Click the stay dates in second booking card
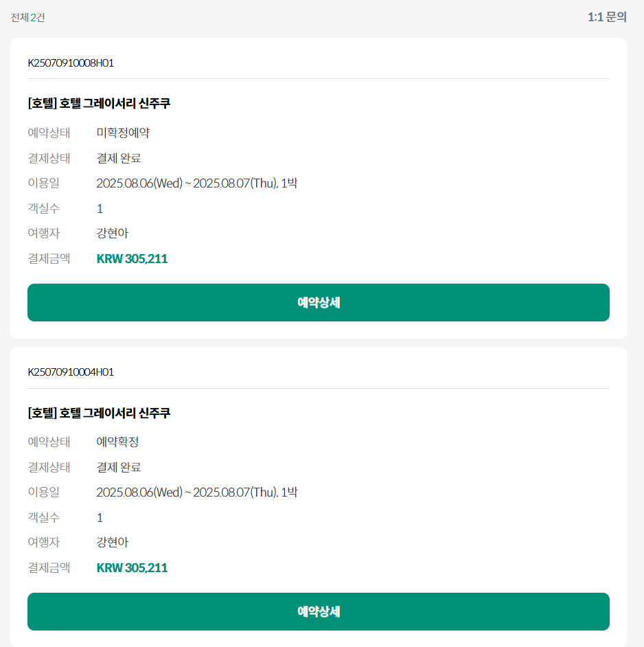 click(x=196, y=492)
